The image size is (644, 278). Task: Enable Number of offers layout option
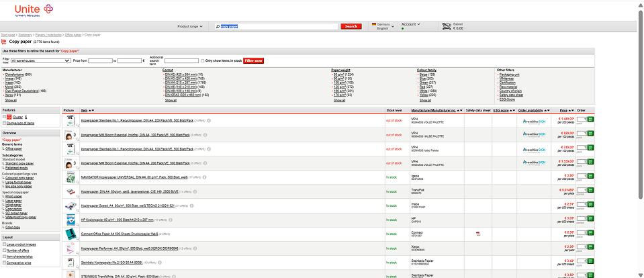coord(4,250)
